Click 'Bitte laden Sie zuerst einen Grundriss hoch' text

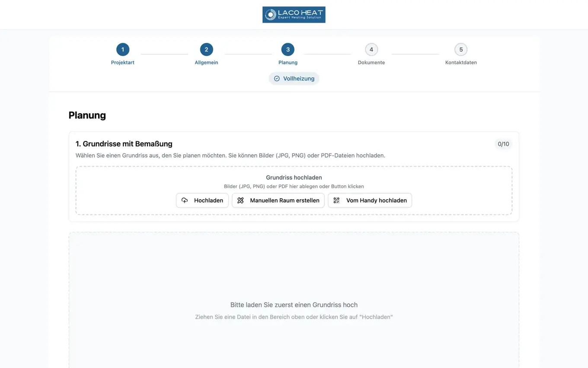pos(294,305)
